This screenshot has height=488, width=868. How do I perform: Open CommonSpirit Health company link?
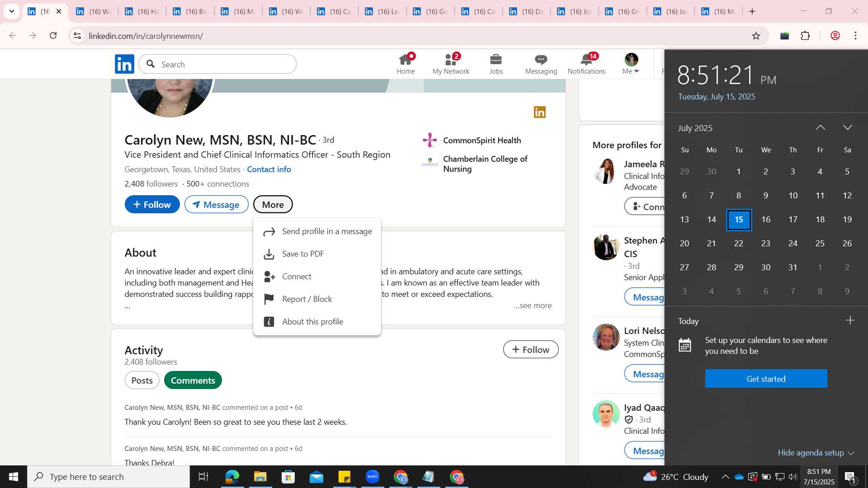click(x=472, y=141)
